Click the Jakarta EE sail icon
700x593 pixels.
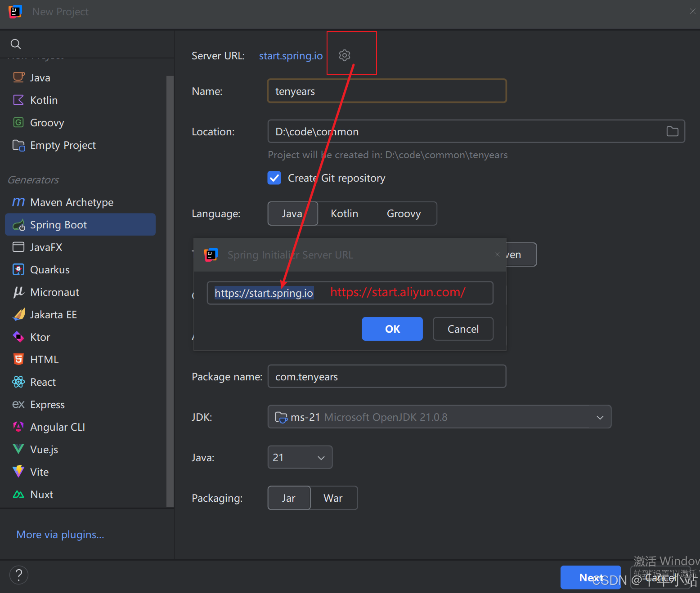tap(18, 314)
